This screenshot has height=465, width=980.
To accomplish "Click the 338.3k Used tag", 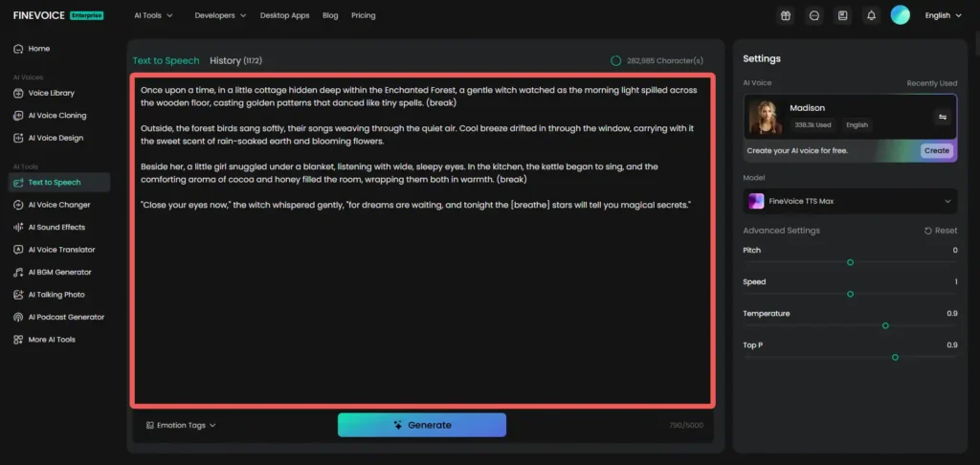I will pos(813,125).
